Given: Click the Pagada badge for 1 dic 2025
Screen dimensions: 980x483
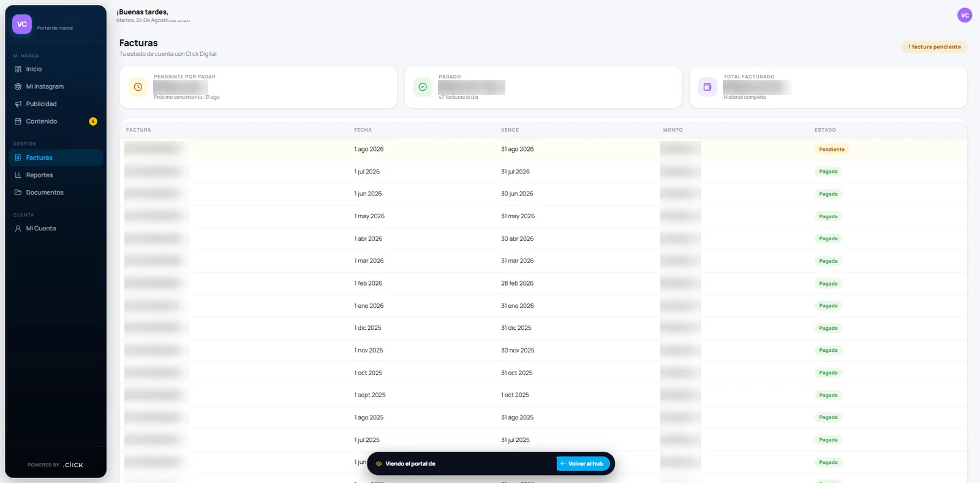Looking at the screenshot, I should 828,329.
